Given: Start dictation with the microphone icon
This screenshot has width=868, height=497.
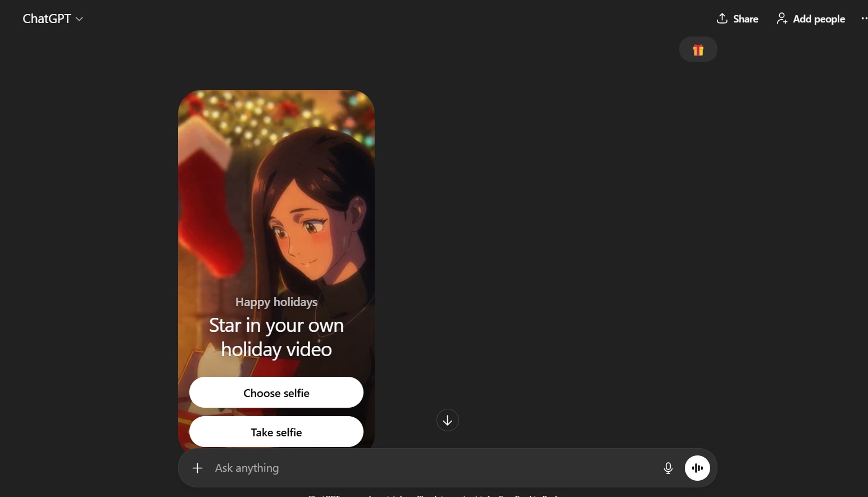Looking at the screenshot, I should click(x=668, y=468).
